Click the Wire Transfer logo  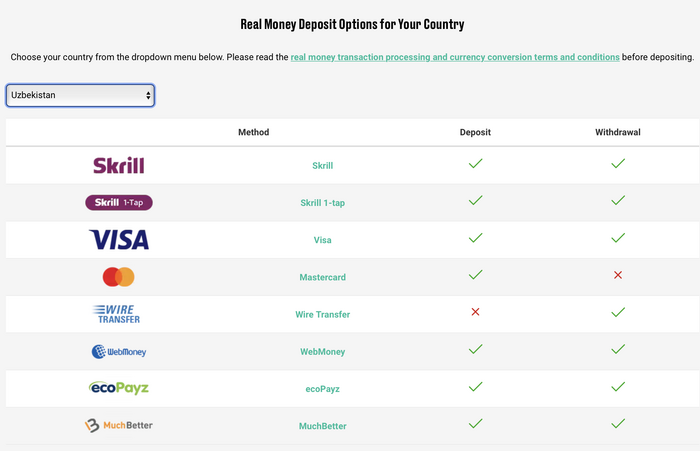tap(117, 314)
